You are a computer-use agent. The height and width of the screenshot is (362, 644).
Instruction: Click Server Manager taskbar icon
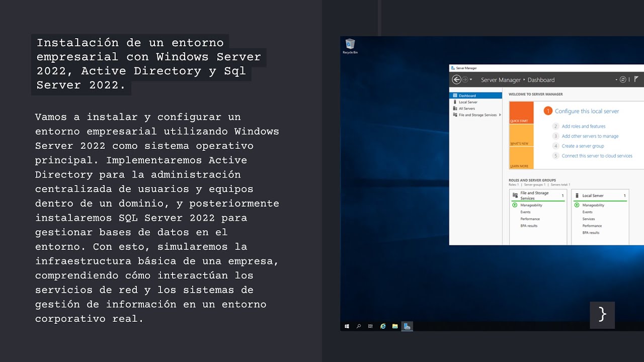[407, 326]
